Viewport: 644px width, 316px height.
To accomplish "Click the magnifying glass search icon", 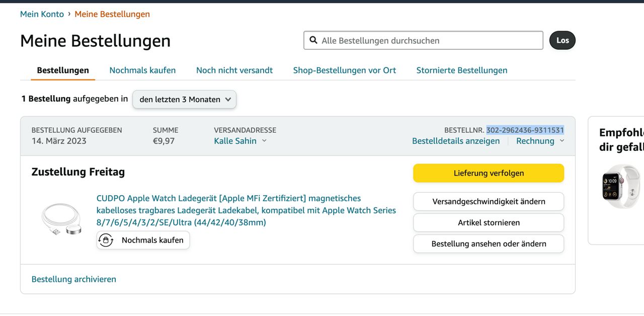I will 313,40.
